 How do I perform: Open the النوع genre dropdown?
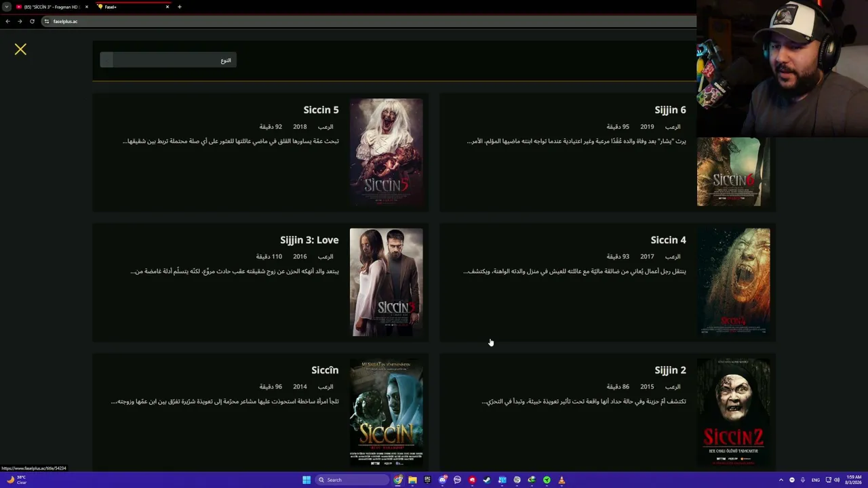pos(168,60)
